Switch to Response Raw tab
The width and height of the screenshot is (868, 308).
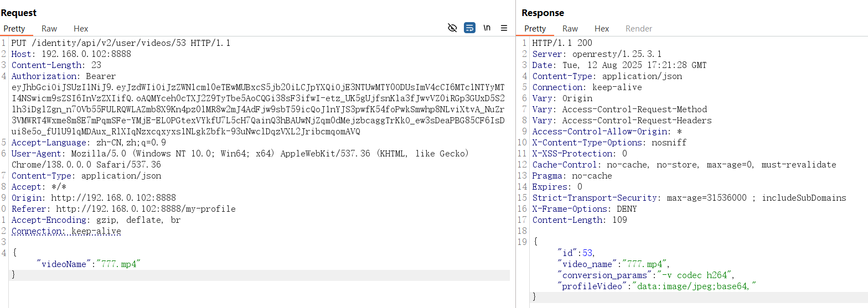tap(570, 29)
